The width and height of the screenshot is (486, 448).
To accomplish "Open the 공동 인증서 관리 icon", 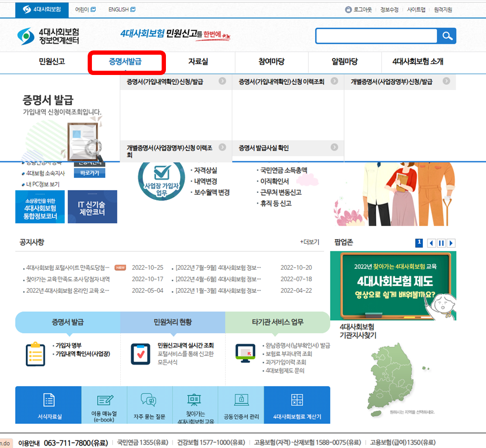I will pyautogui.click(x=241, y=405).
